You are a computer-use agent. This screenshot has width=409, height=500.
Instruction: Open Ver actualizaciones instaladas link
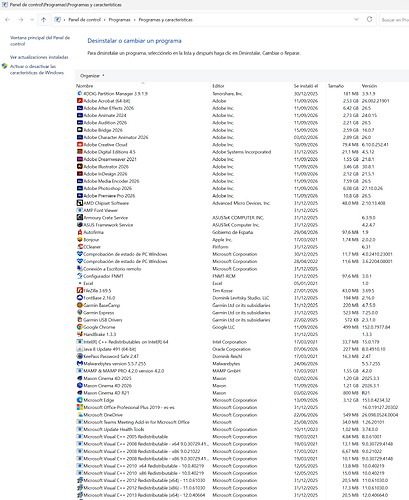tap(39, 57)
